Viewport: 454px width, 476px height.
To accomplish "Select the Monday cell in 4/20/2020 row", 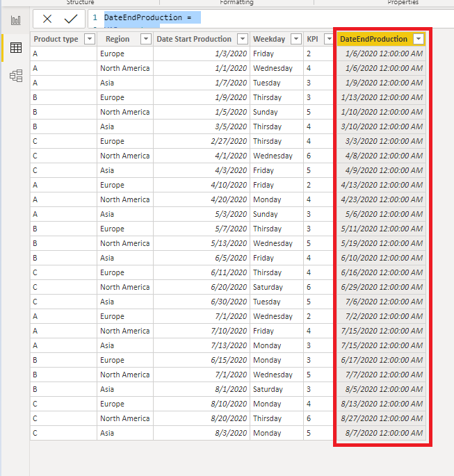I will [x=277, y=199].
